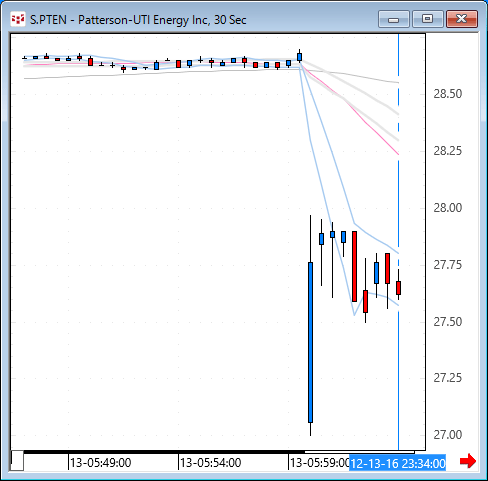Click the 27.75 price scale label
488x481 pixels.
click(447, 265)
